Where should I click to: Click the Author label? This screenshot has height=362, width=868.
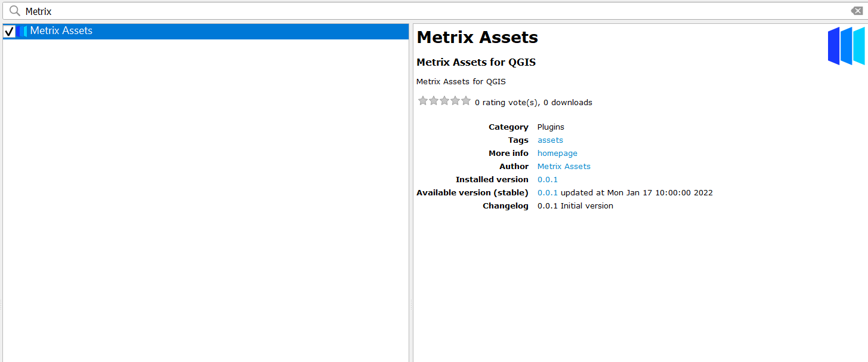coord(514,167)
